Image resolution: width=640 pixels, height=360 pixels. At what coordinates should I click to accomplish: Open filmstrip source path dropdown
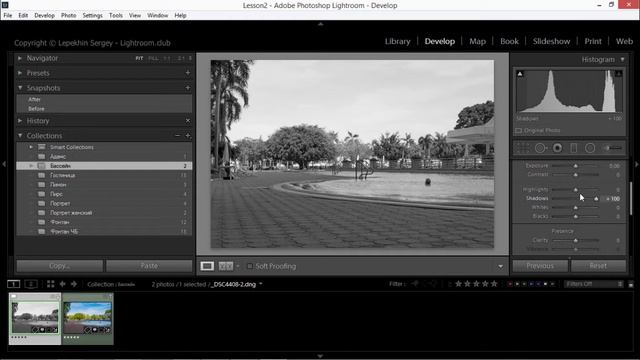point(260,284)
